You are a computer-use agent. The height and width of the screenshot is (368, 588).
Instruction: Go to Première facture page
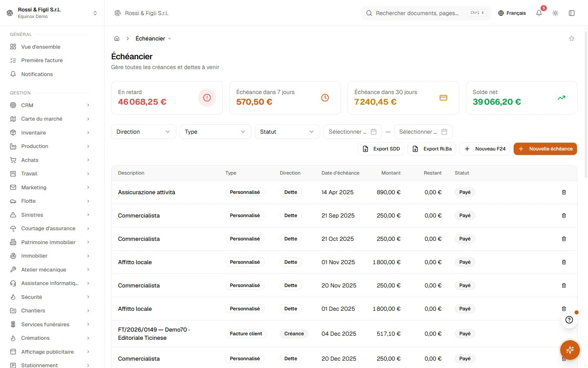[x=50, y=61]
